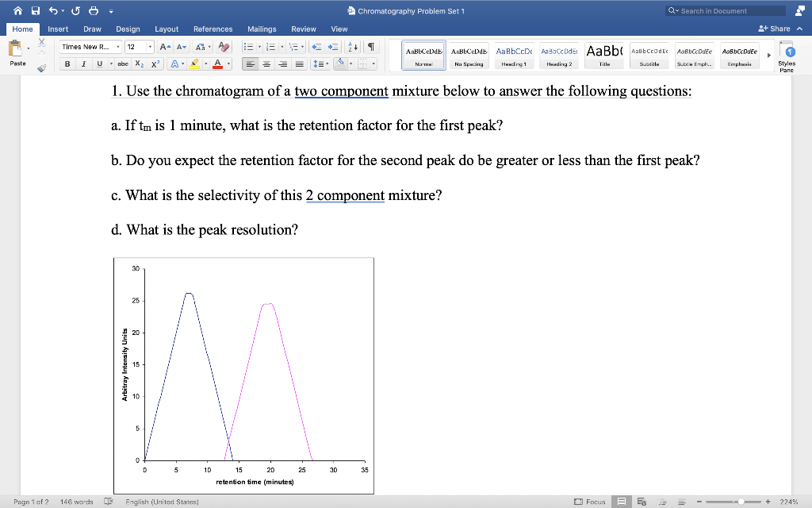Show paragraph marks with the pilcrow icon
This screenshot has width=812, height=508.
tap(370, 46)
